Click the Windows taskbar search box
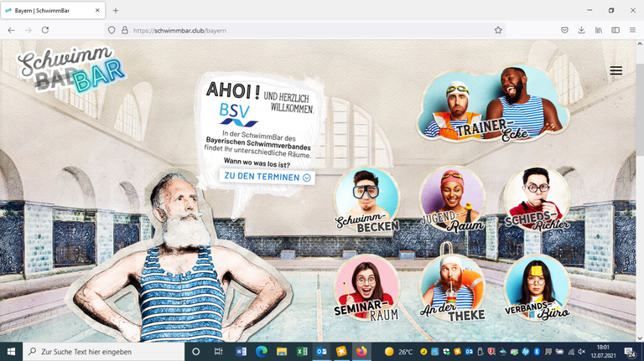644x361 pixels. (x=103, y=352)
